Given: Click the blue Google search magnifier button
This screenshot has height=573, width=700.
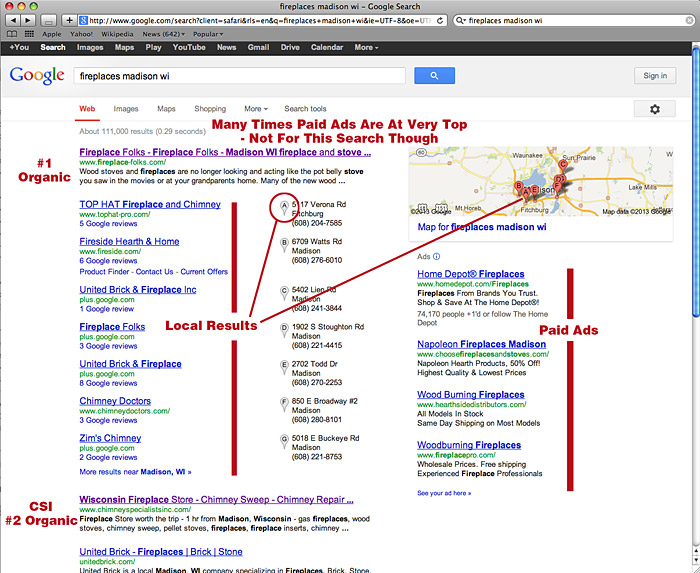Looking at the screenshot, I should (x=434, y=76).
